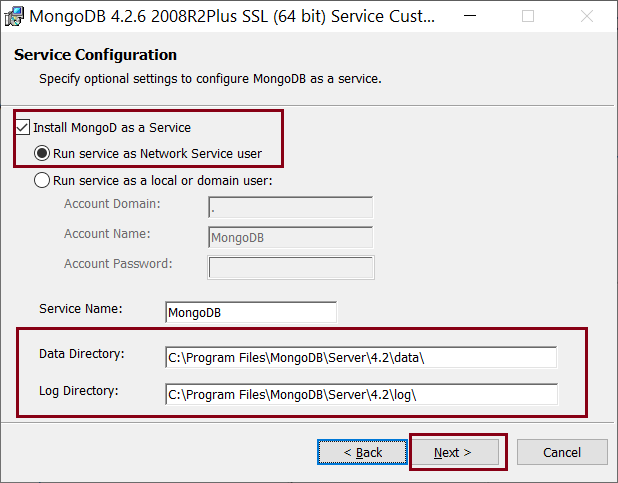Click the Log Directory label
The width and height of the screenshot is (618, 483).
tap(78, 391)
